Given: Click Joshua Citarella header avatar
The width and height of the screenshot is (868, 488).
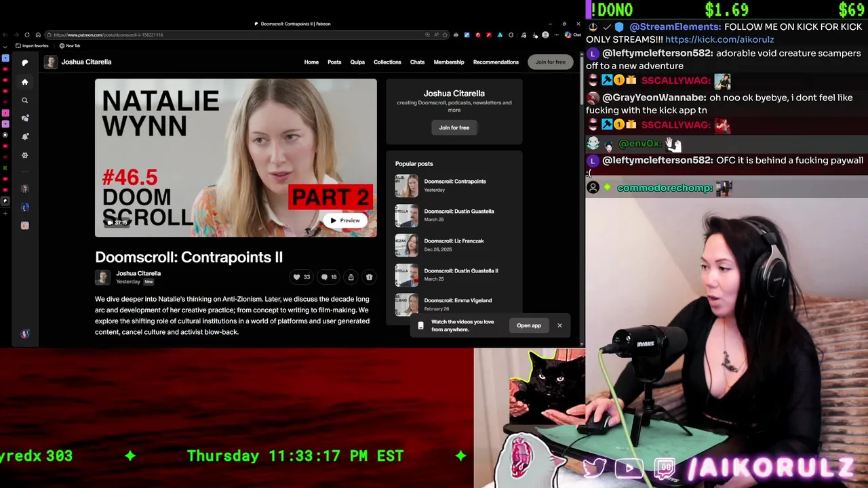Looking at the screenshot, I should pyautogui.click(x=50, y=62).
